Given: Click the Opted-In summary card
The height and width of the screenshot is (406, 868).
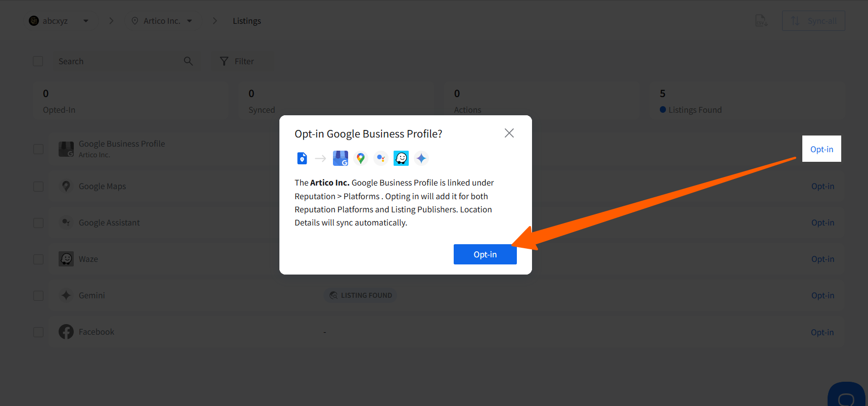Looking at the screenshot, I should [x=130, y=101].
